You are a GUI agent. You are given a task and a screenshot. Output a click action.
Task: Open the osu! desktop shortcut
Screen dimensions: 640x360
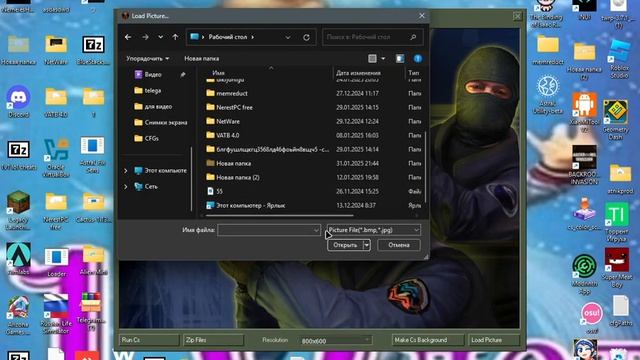(591, 318)
